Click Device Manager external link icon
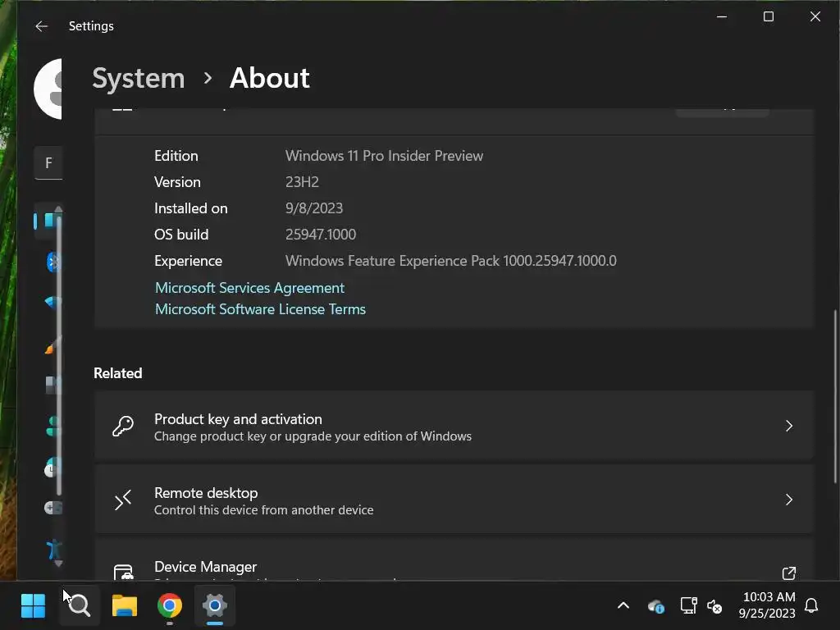840x630 pixels. pos(789,573)
